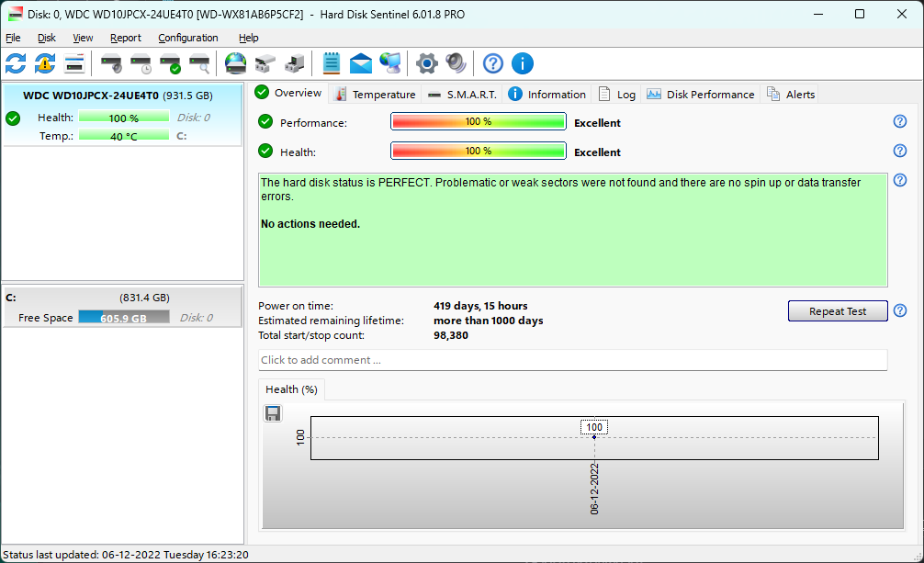Open the Report menu
This screenshot has height=563, width=924.
click(126, 38)
